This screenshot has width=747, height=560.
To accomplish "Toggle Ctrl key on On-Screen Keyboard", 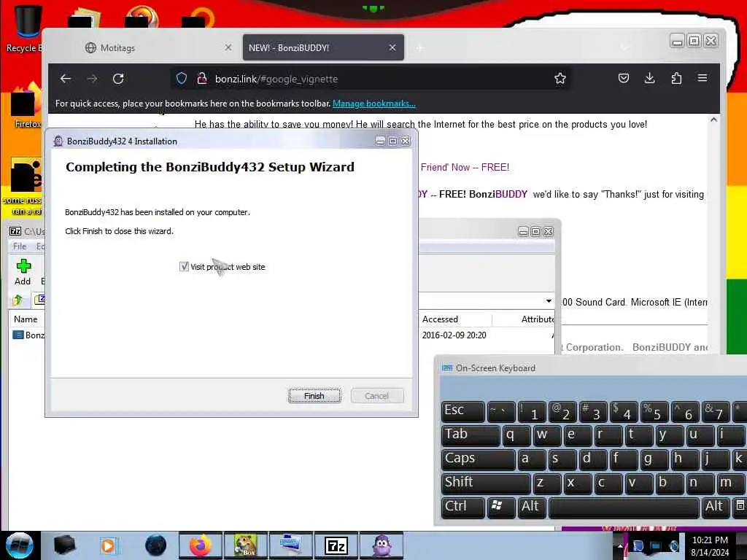I will [463, 507].
